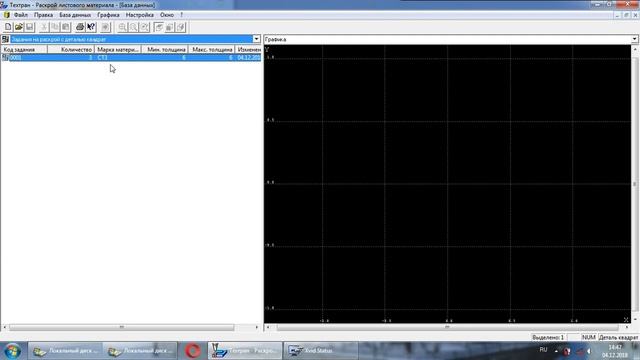
Task: Click the Cut scissors toolbar icon
Action: [44, 27]
